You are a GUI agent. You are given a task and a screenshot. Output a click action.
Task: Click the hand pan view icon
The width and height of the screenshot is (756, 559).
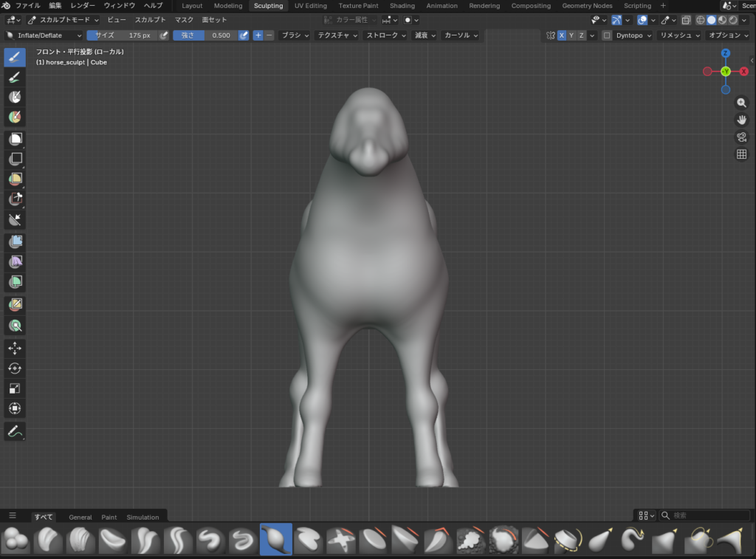click(x=741, y=120)
